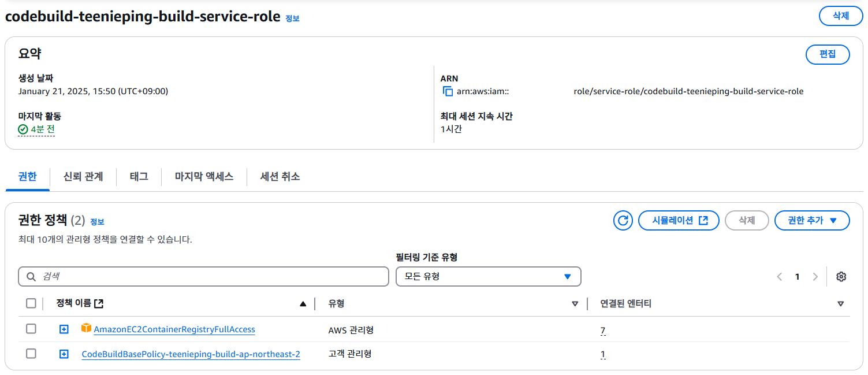Click the 1시간 max session duration value
The image size is (868, 375).
(x=451, y=129)
